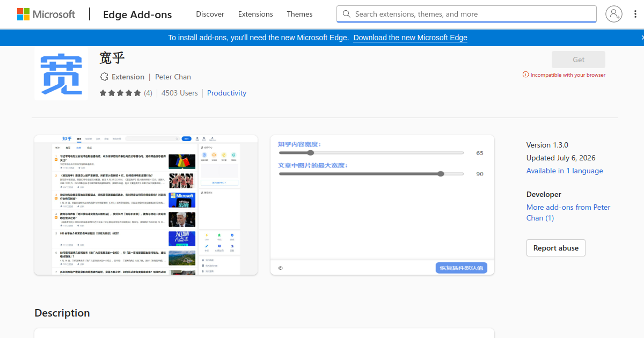
Task: Open the Themes tab
Action: pos(299,14)
